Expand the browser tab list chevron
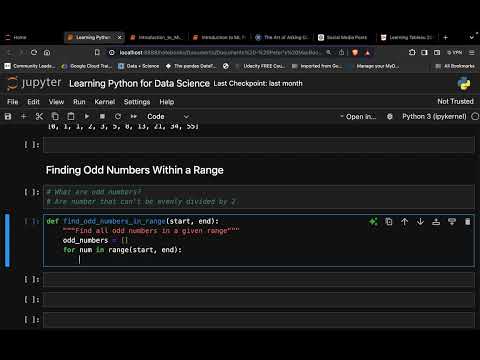480x360 pixels. (471, 37)
